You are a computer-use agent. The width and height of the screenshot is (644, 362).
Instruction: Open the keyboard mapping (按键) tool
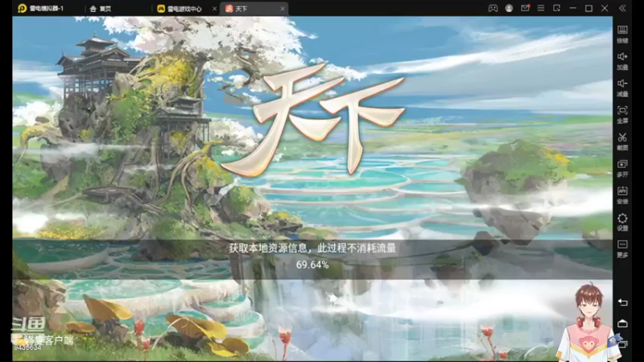(x=622, y=34)
